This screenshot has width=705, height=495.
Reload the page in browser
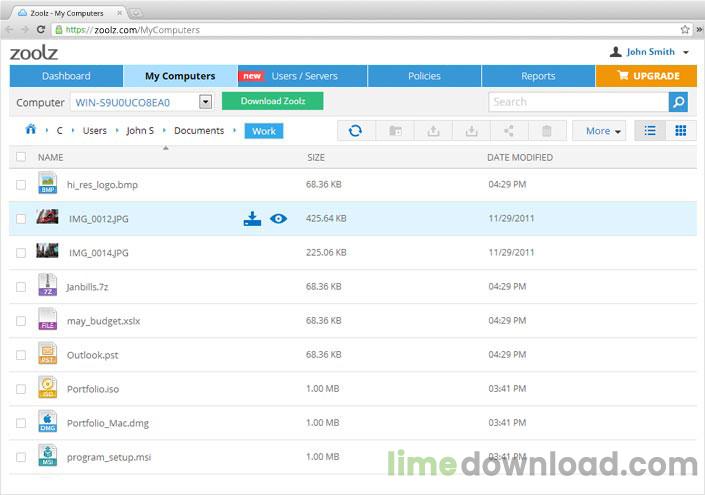[x=40, y=30]
